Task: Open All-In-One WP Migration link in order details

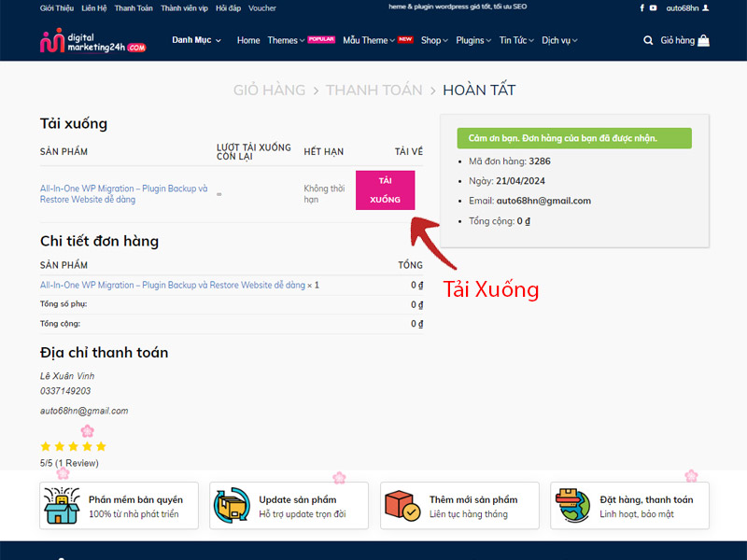Action: coord(173,285)
